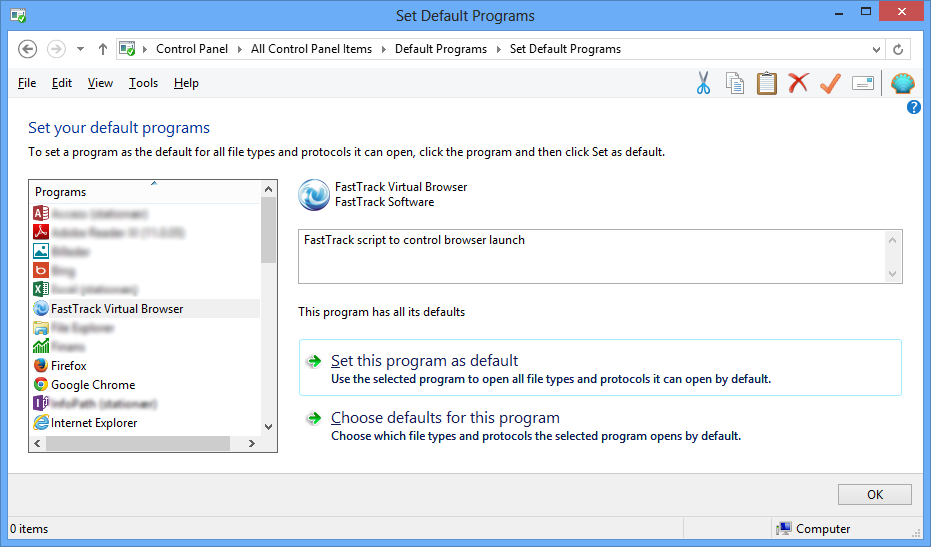Expand the chevron after Default Programs breadcrumb
Screen dimensions: 931x547
click(498, 49)
